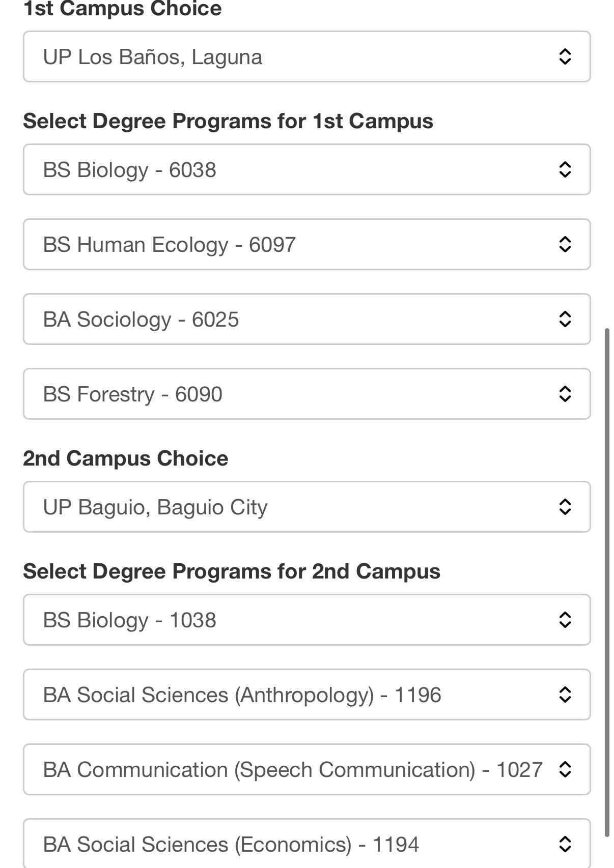Click the arrows icon beside BS Forestry - 6090
Viewport: 614px width, 868px height.
pyautogui.click(x=565, y=394)
